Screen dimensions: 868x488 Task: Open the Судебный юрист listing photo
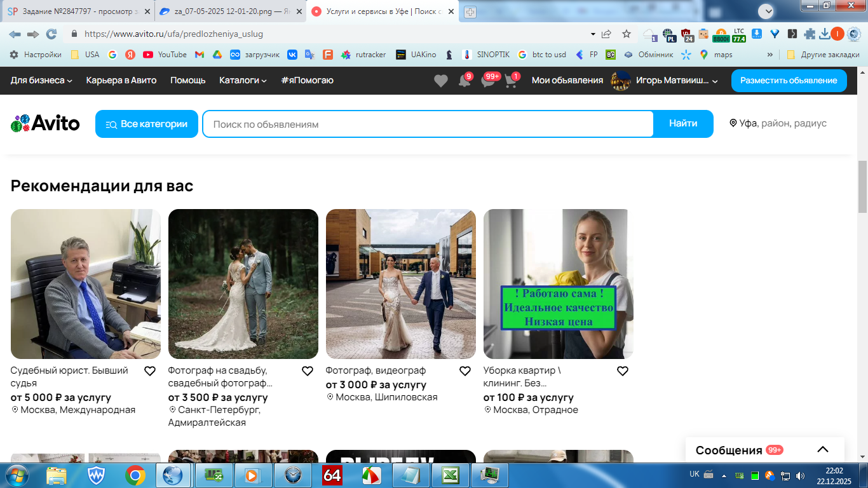point(86,284)
